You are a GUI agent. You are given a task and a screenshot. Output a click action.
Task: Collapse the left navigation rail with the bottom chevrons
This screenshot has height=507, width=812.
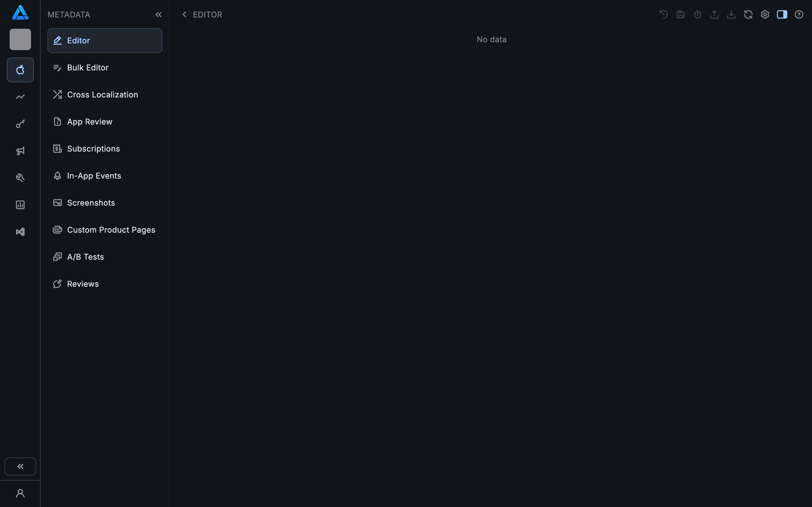coord(20,466)
